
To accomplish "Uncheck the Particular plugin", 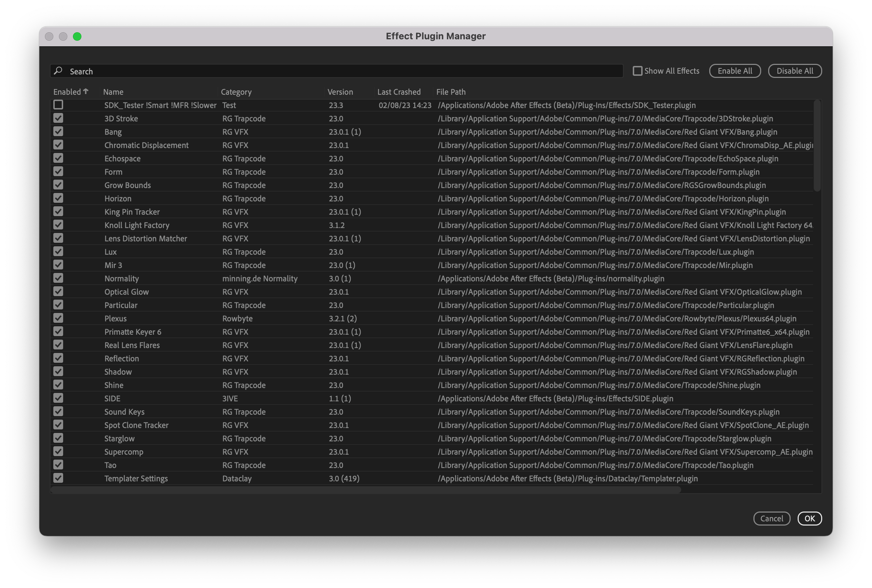I will 58,305.
